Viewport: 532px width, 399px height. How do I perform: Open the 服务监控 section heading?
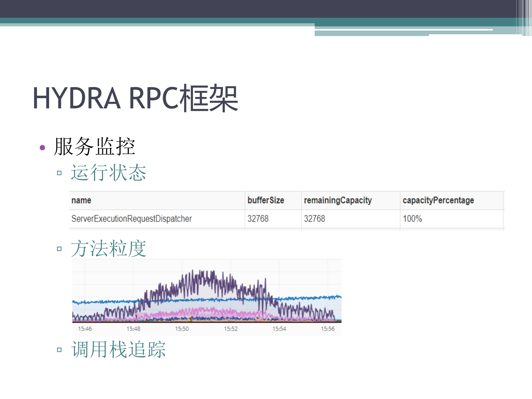[x=94, y=147]
